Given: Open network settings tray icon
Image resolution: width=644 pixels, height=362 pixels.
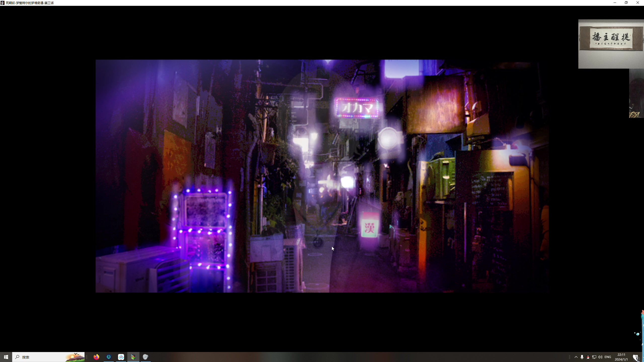Looking at the screenshot, I should pyautogui.click(x=594, y=357).
